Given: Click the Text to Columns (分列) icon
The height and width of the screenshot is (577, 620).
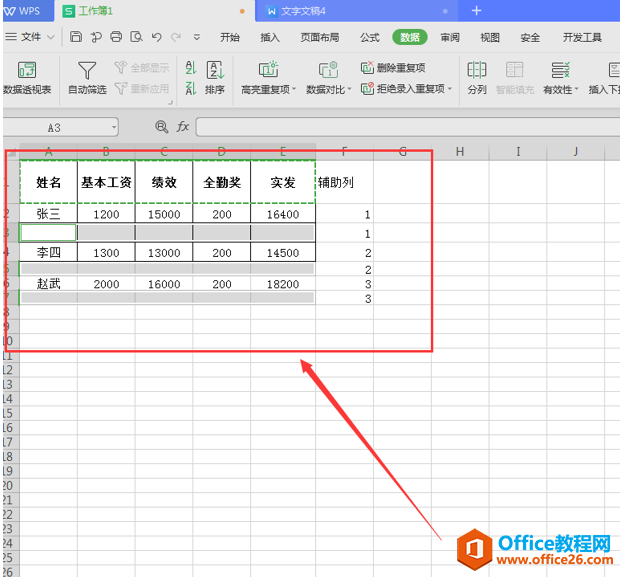Looking at the screenshot, I should [477, 71].
